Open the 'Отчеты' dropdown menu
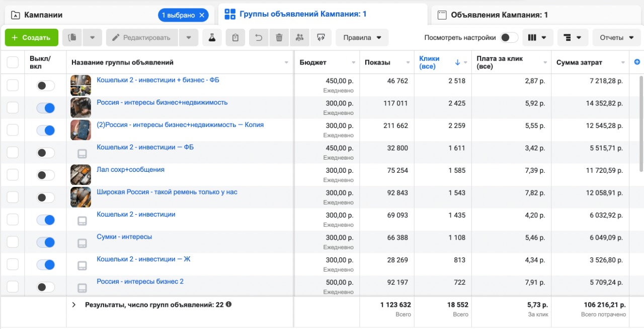 point(617,37)
